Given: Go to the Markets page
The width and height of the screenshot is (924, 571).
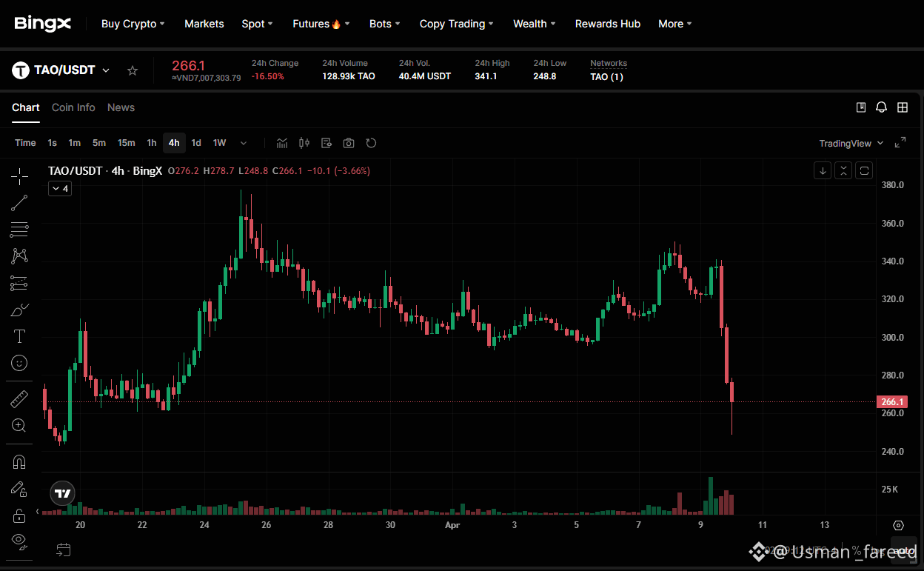Looking at the screenshot, I should coord(204,24).
